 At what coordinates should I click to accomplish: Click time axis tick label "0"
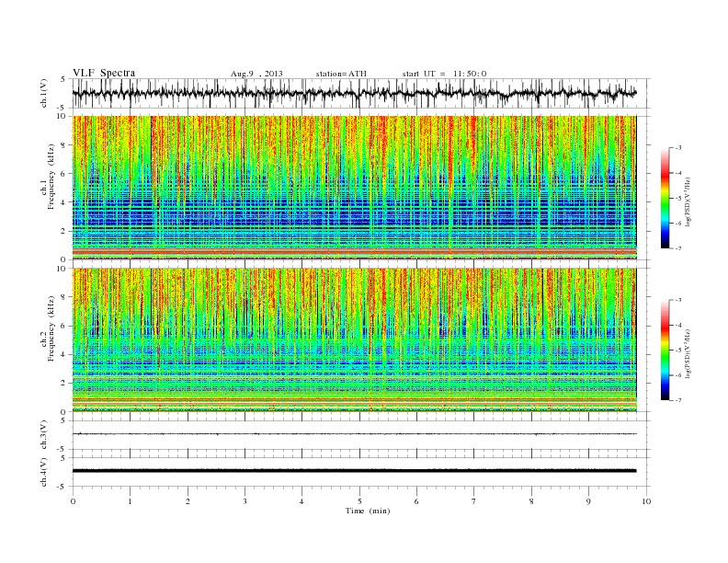[73, 501]
